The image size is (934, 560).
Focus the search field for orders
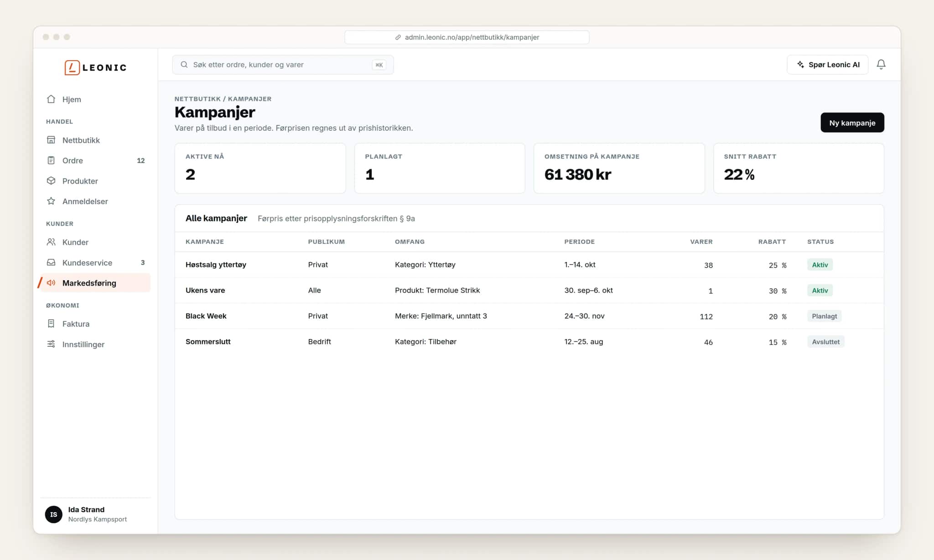(283, 65)
